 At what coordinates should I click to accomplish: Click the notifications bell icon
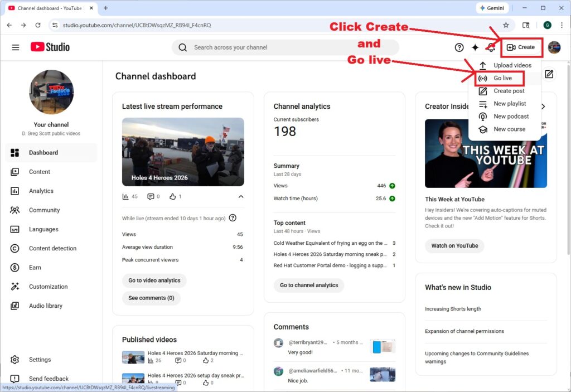pyautogui.click(x=491, y=47)
